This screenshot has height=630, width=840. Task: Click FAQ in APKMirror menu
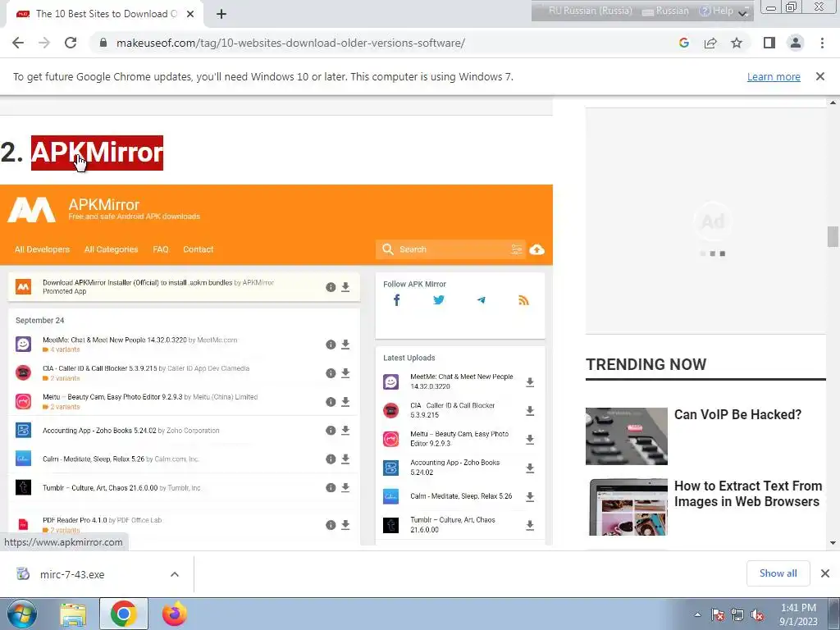coord(161,249)
